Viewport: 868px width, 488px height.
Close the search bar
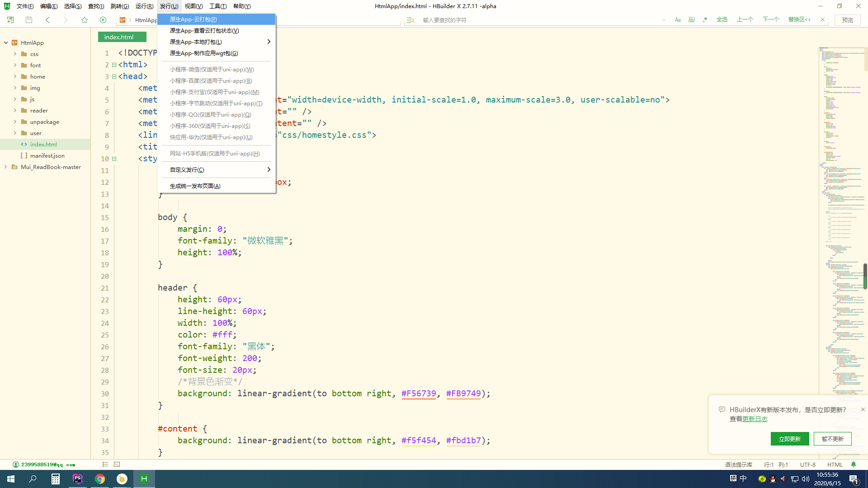point(823,19)
